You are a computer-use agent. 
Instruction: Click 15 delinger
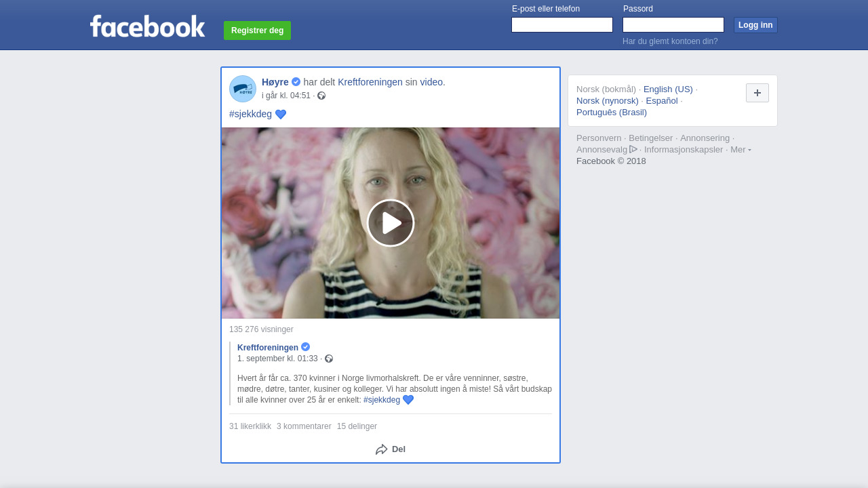click(x=357, y=426)
